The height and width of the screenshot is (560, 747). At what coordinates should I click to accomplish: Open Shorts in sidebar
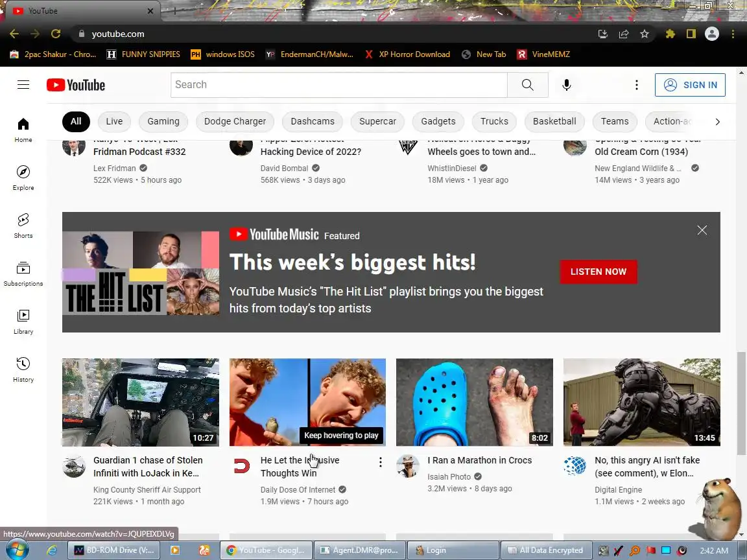tap(23, 226)
